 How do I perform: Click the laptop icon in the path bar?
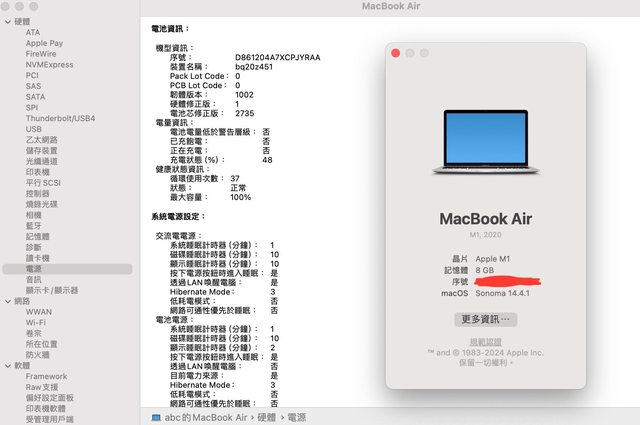[156, 416]
